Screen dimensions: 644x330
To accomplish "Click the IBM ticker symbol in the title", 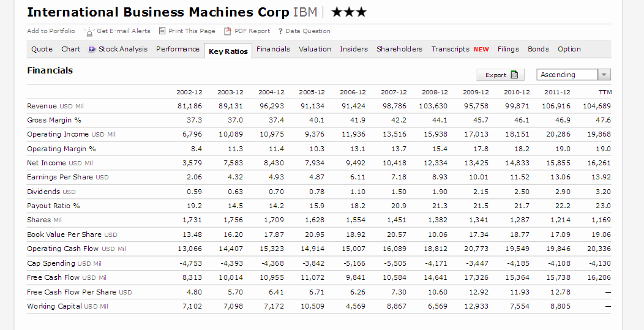I will [305, 12].
